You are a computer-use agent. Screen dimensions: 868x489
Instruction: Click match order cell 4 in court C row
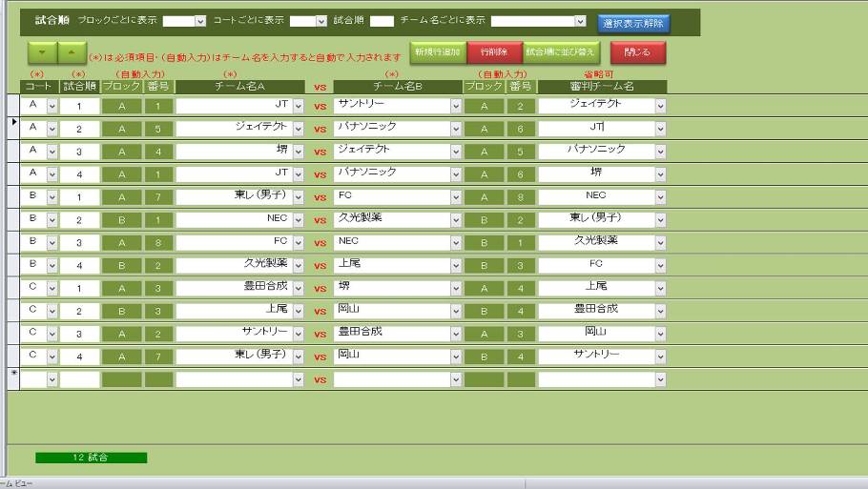80,357
